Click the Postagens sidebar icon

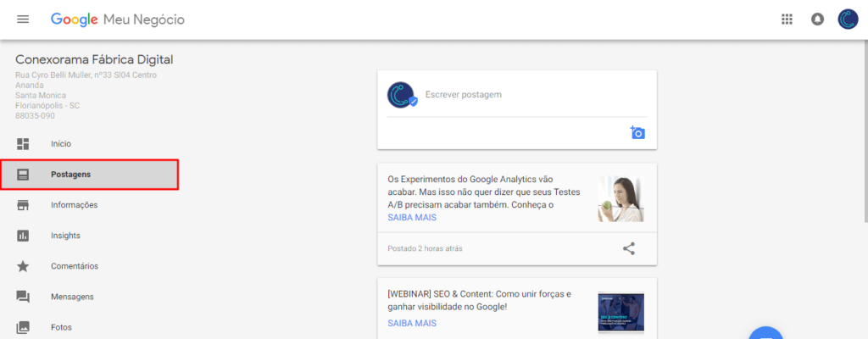[23, 175]
